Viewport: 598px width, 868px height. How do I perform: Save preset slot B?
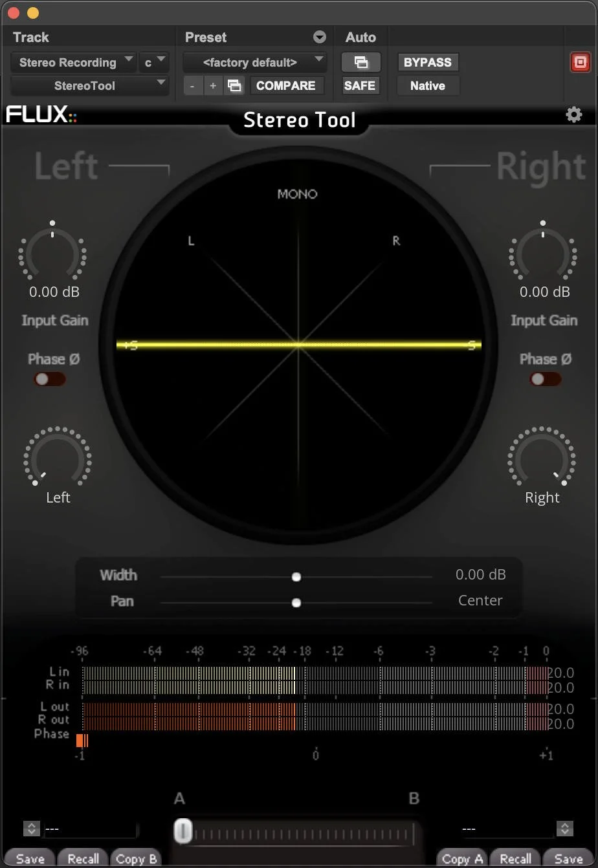pyautogui.click(x=568, y=858)
